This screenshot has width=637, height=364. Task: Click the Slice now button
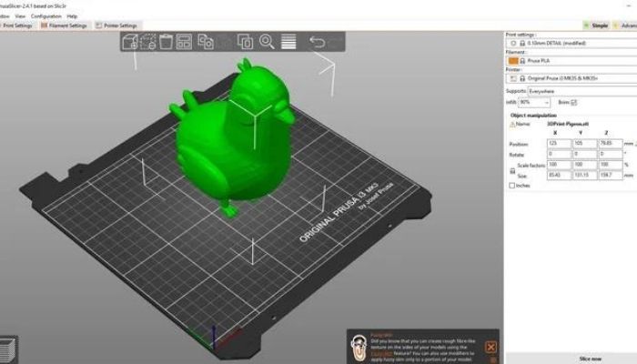pyautogui.click(x=591, y=359)
